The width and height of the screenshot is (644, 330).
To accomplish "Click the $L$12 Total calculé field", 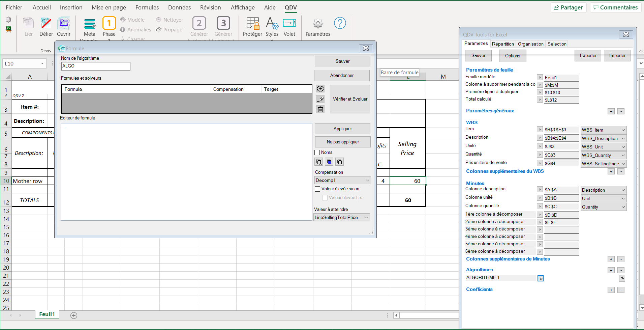I will click(561, 100).
